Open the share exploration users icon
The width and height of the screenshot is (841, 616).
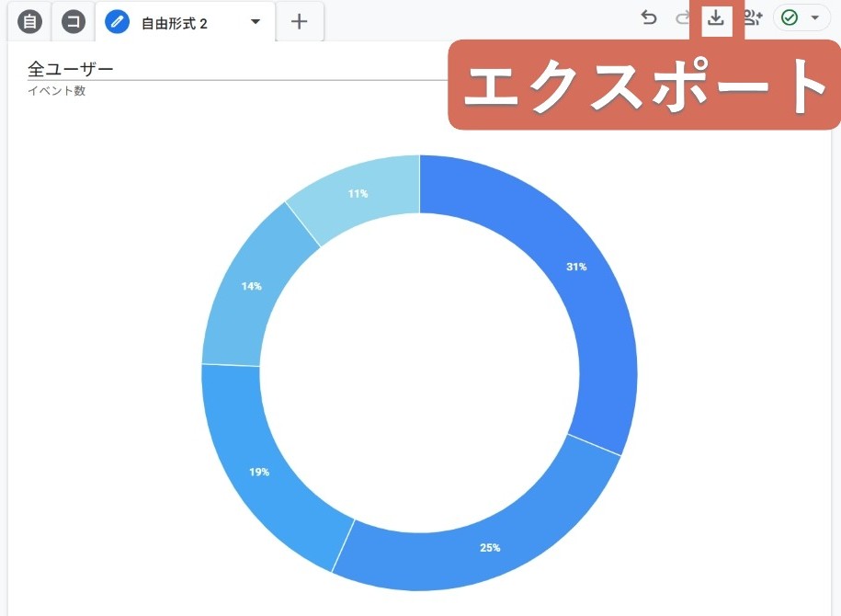[753, 17]
